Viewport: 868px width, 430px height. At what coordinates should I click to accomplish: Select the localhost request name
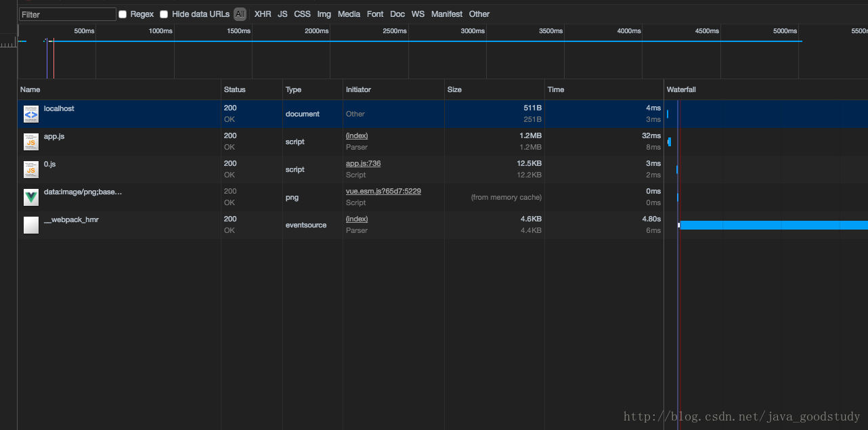point(59,108)
